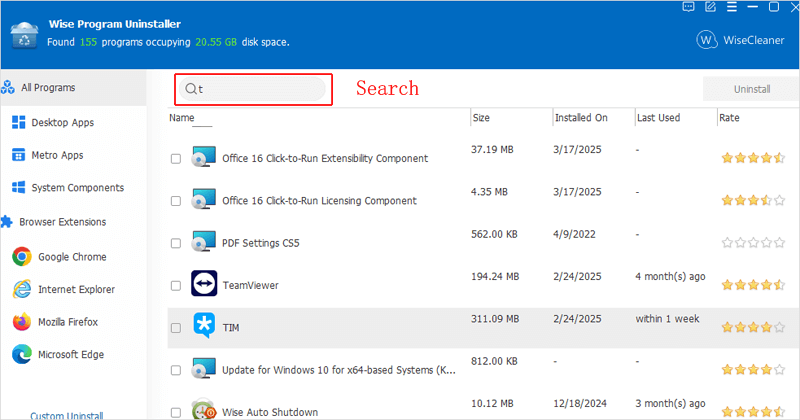Select the TIM program name

(x=231, y=328)
